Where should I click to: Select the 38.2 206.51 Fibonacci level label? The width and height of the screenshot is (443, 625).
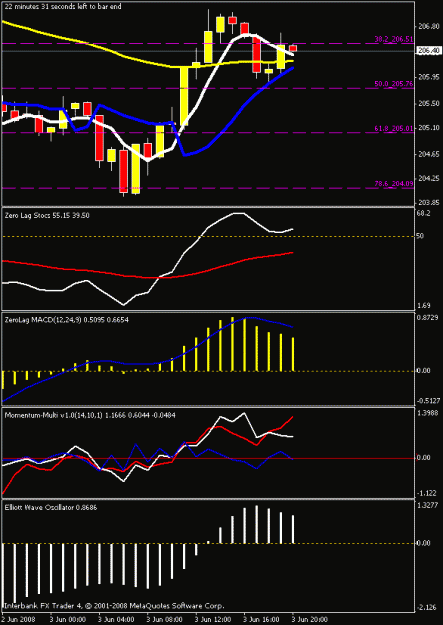coord(394,39)
